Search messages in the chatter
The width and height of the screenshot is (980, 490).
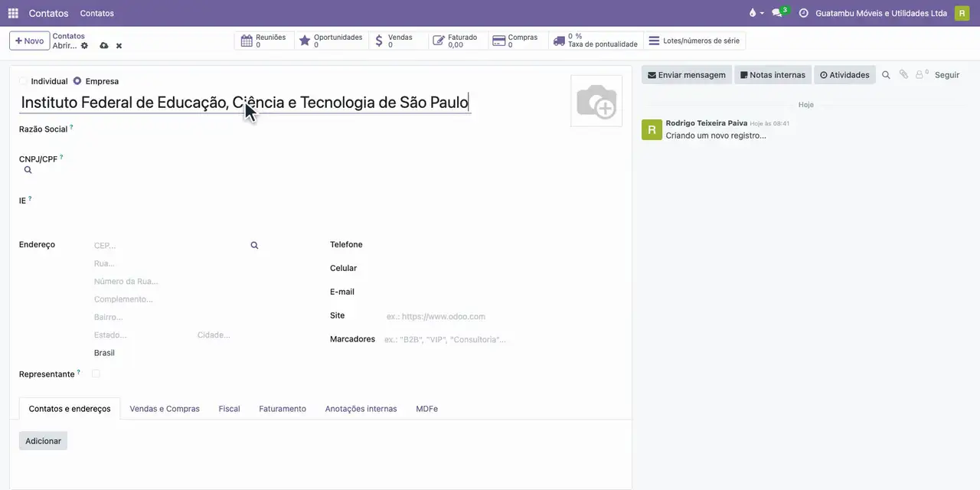click(886, 75)
